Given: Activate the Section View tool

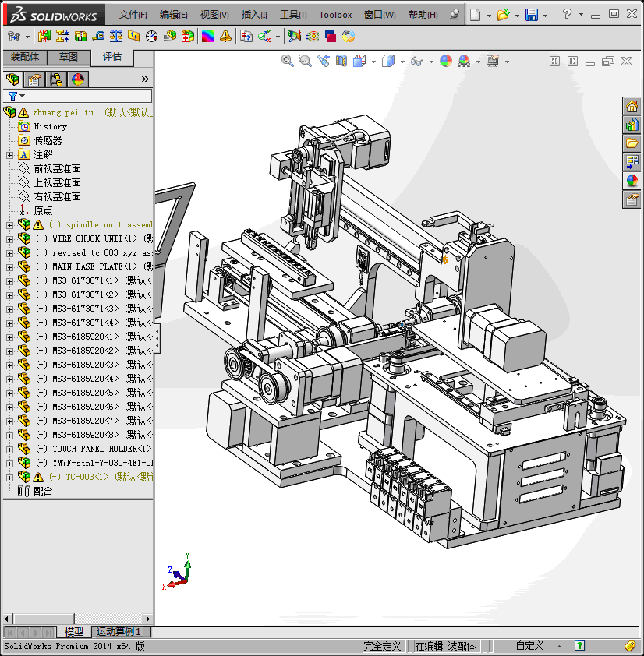Looking at the screenshot, I should pos(341,61).
